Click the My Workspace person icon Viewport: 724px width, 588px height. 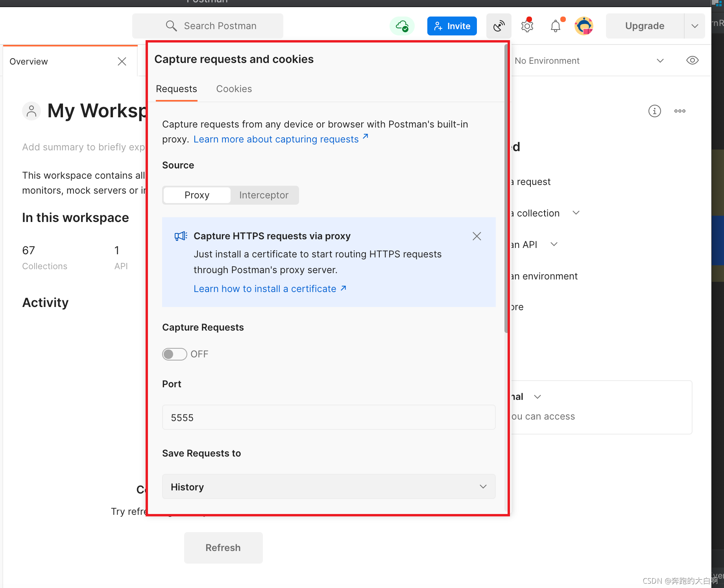pyautogui.click(x=31, y=111)
